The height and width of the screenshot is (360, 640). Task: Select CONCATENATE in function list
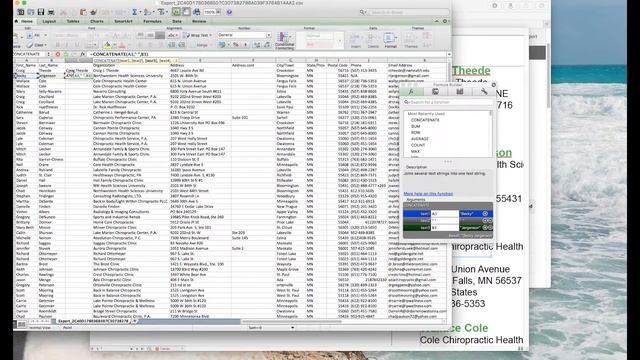point(425,120)
